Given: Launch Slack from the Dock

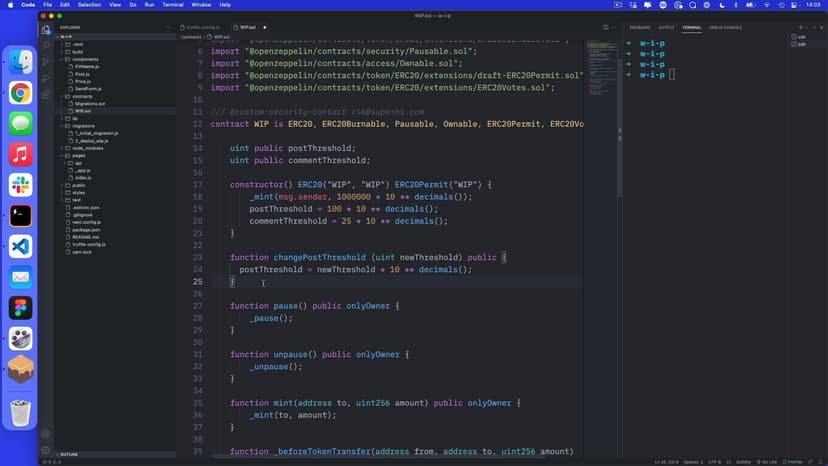Looking at the screenshot, I should tap(20, 185).
